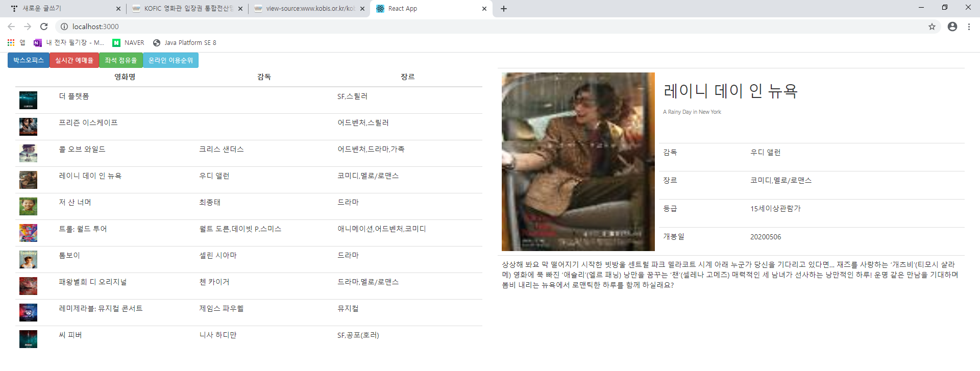This screenshot has height=371, width=980.
Task: Click director name 최종태
Action: point(210,203)
